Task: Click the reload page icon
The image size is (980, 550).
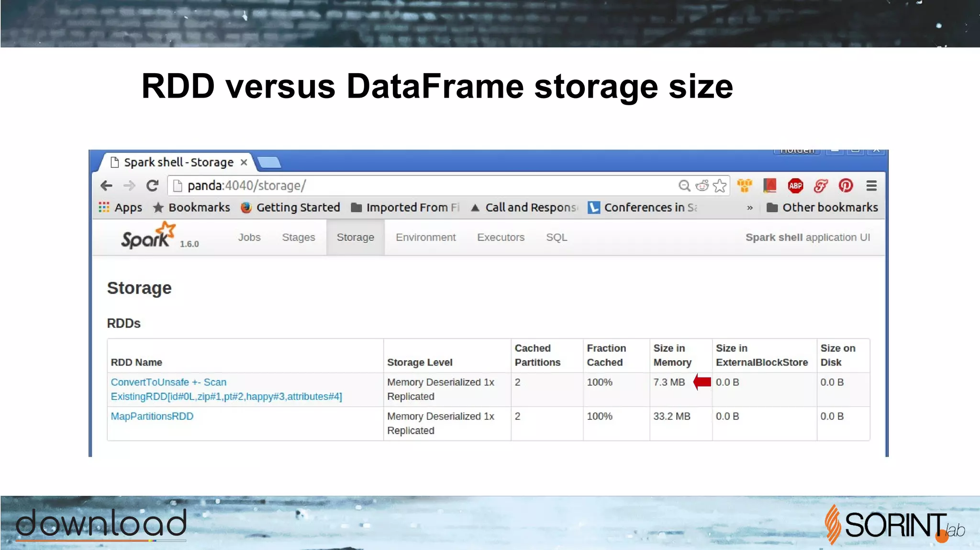Action: tap(152, 186)
